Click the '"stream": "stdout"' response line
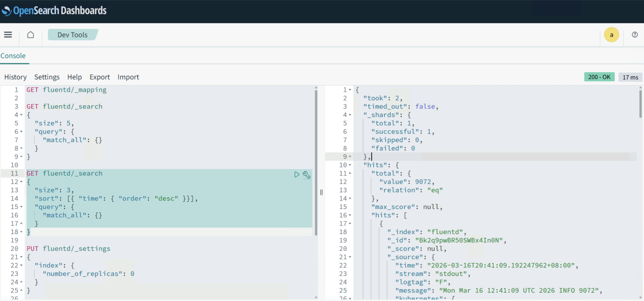 433,274
